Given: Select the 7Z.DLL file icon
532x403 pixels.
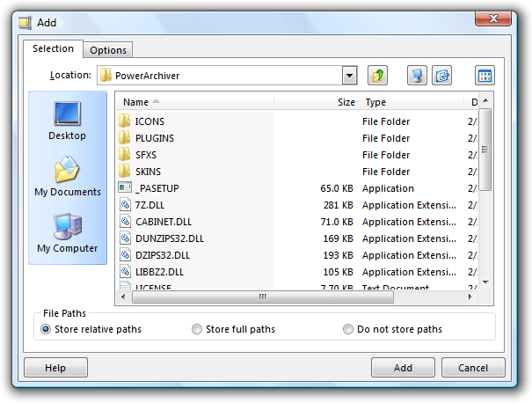Looking at the screenshot, I should (125, 205).
